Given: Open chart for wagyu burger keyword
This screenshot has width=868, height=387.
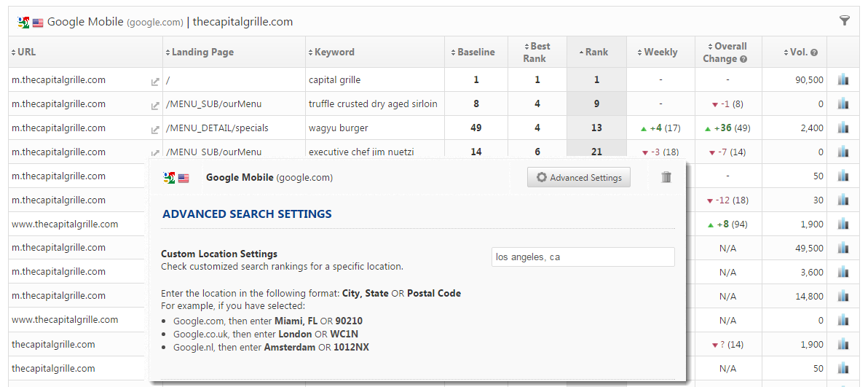Looking at the screenshot, I should 843,128.
